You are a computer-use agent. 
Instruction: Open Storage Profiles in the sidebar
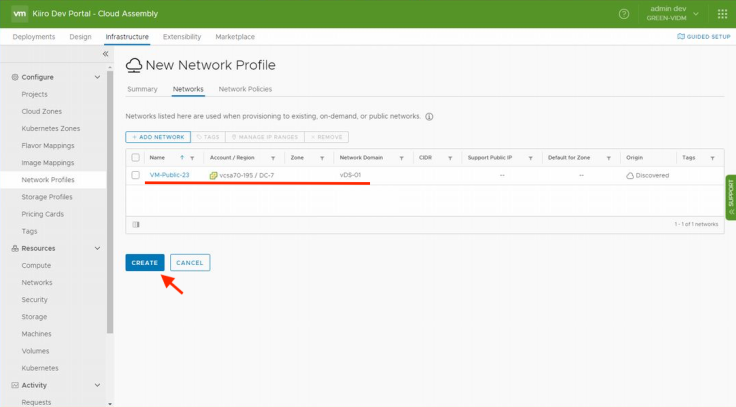coord(47,197)
